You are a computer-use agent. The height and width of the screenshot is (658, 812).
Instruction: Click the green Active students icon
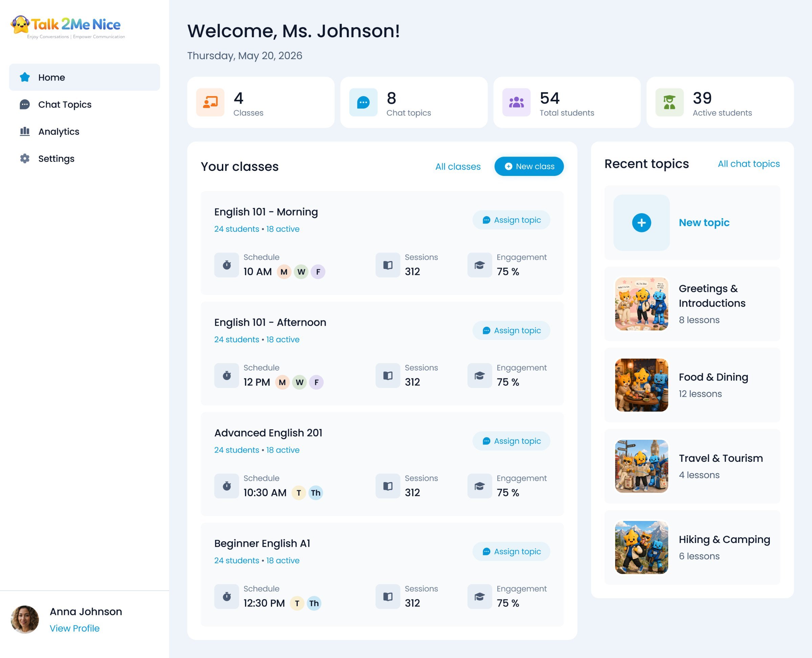670,103
